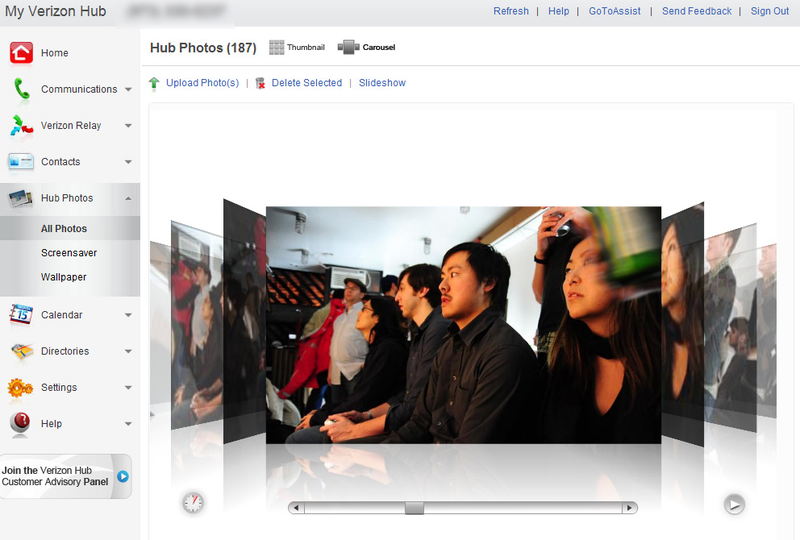Image resolution: width=800 pixels, height=540 pixels.
Task: Expand the Communications menu arrow
Action: pos(128,89)
